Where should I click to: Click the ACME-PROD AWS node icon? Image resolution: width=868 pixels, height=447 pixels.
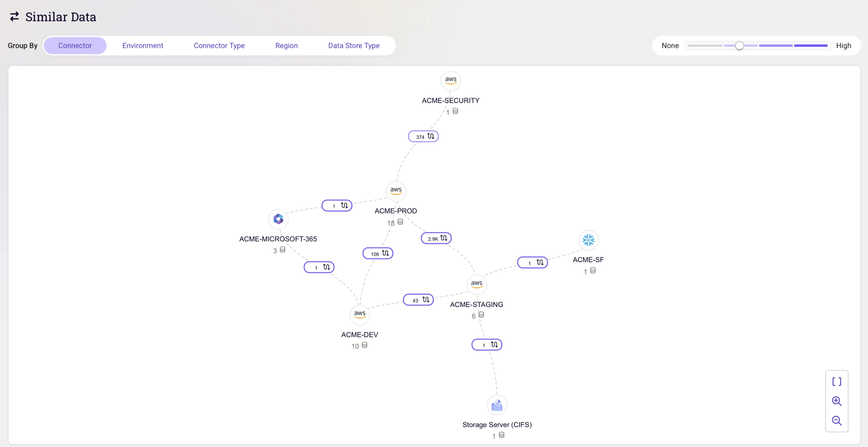pyautogui.click(x=396, y=191)
